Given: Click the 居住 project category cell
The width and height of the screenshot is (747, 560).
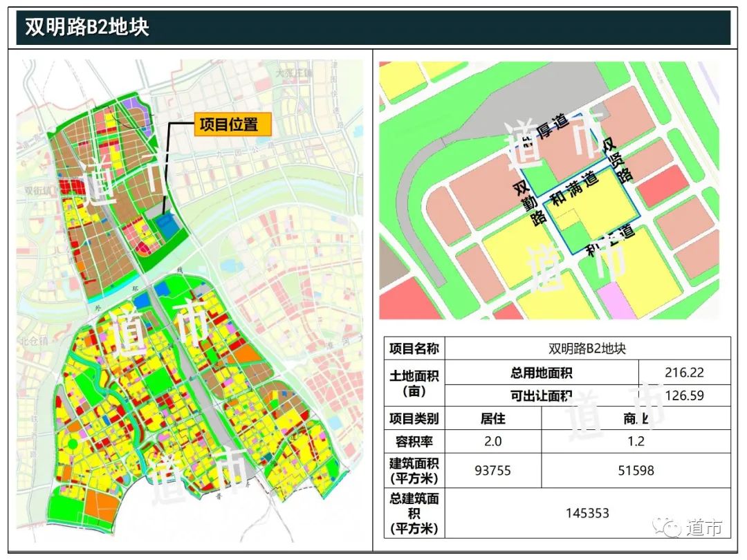Looking at the screenshot, I should click(492, 417).
